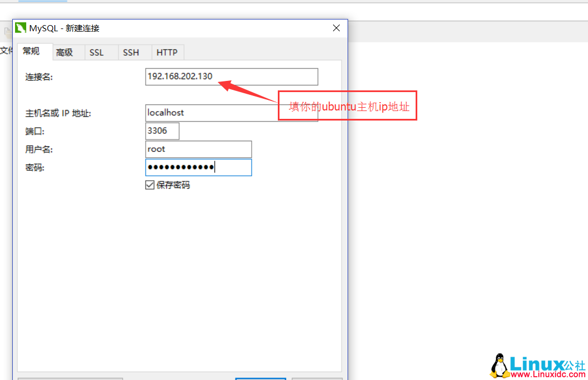This screenshot has height=380, width=588.
Task: Click the 连接名 input field
Action: pyautogui.click(x=232, y=76)
